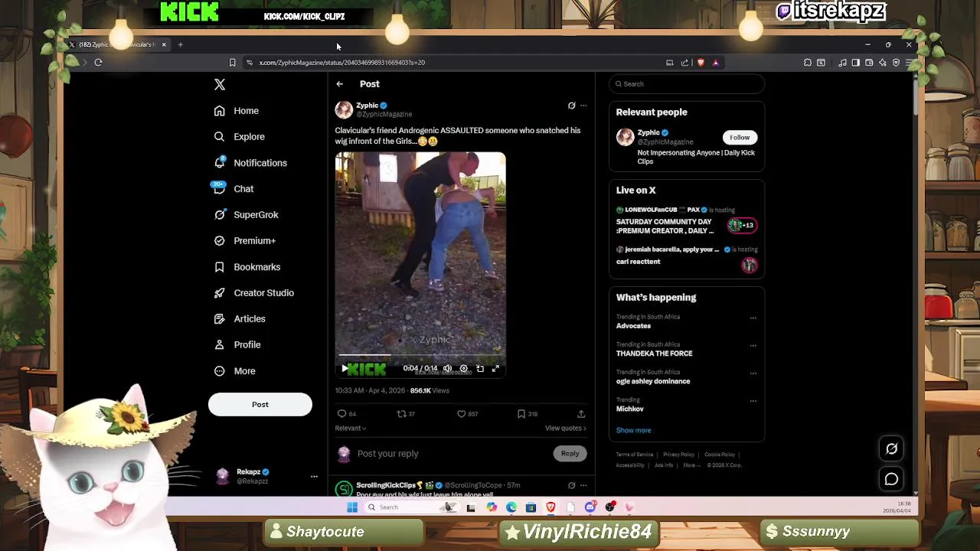Go to Home in the sidebar
The height and width of the screenshot is (551, 980).
237,111
